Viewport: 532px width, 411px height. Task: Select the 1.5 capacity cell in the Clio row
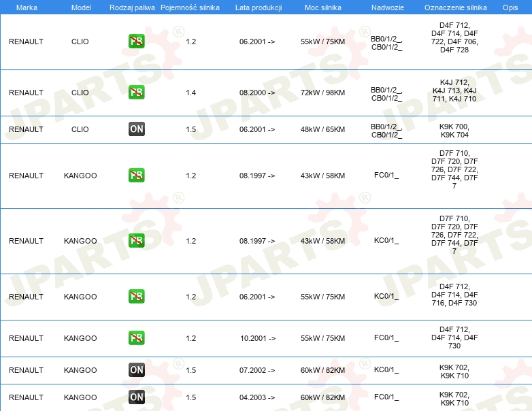(x=190, y=129)
